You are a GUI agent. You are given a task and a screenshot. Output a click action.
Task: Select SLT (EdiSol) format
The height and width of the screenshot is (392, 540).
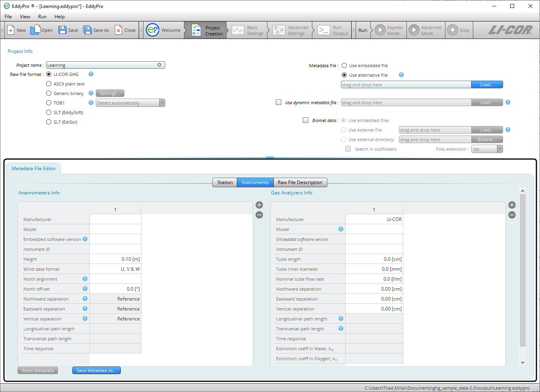point(49,122)
